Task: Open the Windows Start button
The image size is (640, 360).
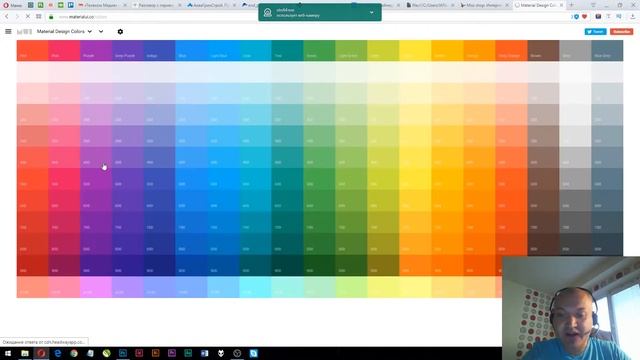Action: click(x=8, y=353)
